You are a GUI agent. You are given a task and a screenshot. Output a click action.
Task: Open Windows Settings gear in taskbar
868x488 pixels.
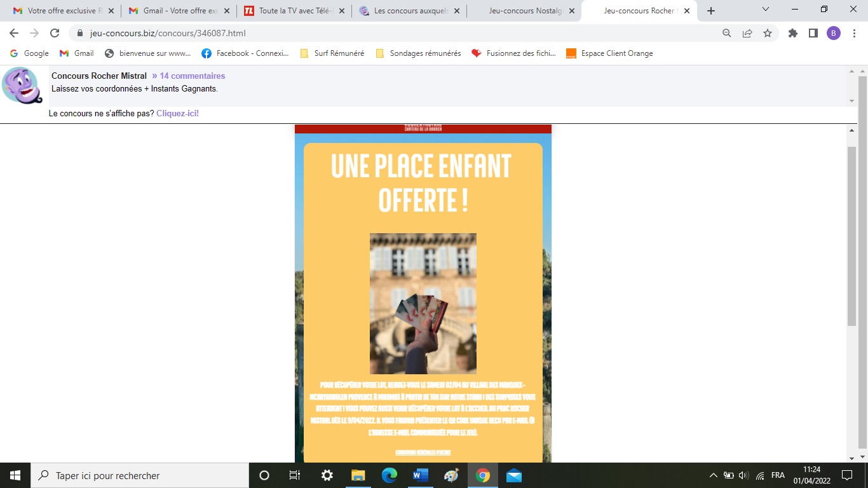tap(327, 475)
